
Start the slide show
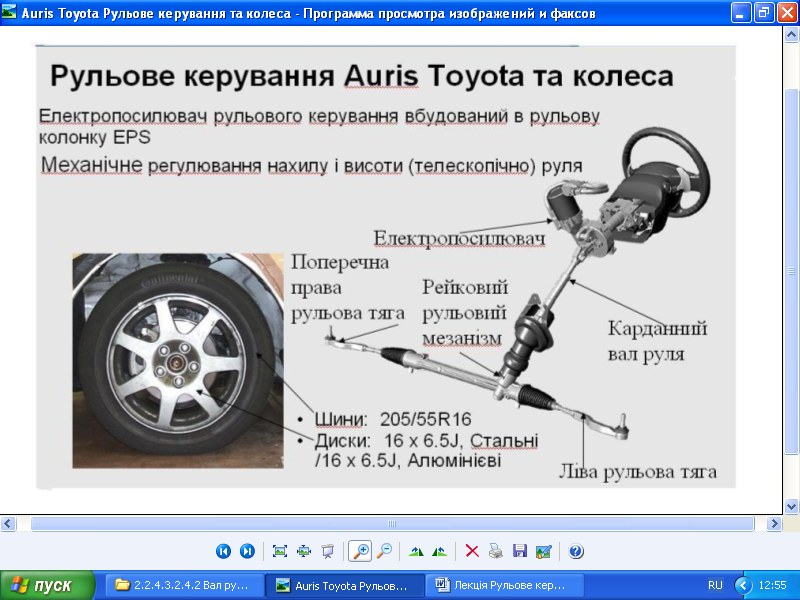click(328, 551)
